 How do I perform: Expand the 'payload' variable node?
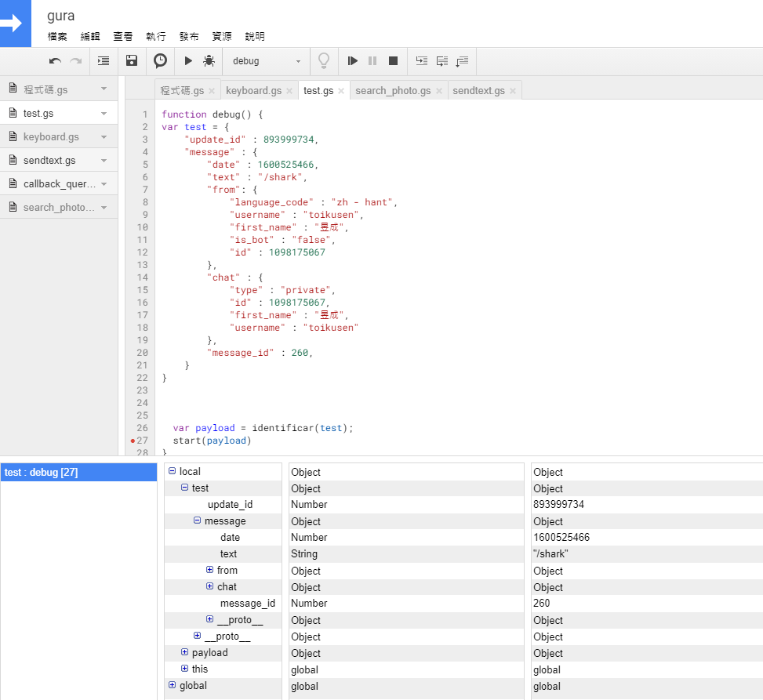pos(185,652)
